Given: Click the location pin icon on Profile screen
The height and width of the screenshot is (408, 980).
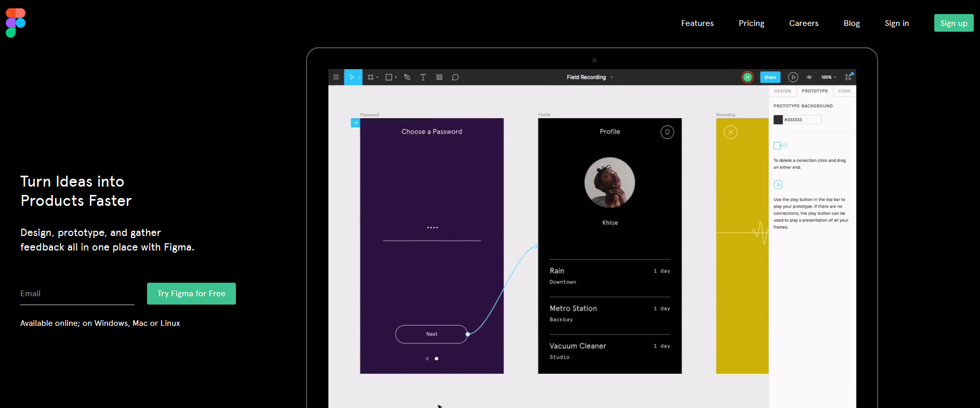Looking at the screenshot, I should [667, 132].
